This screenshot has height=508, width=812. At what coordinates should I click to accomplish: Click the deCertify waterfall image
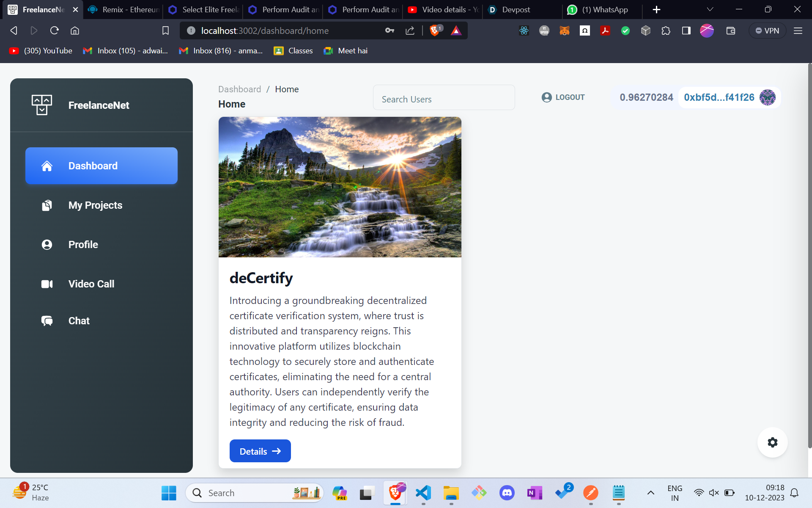[340, 187]
